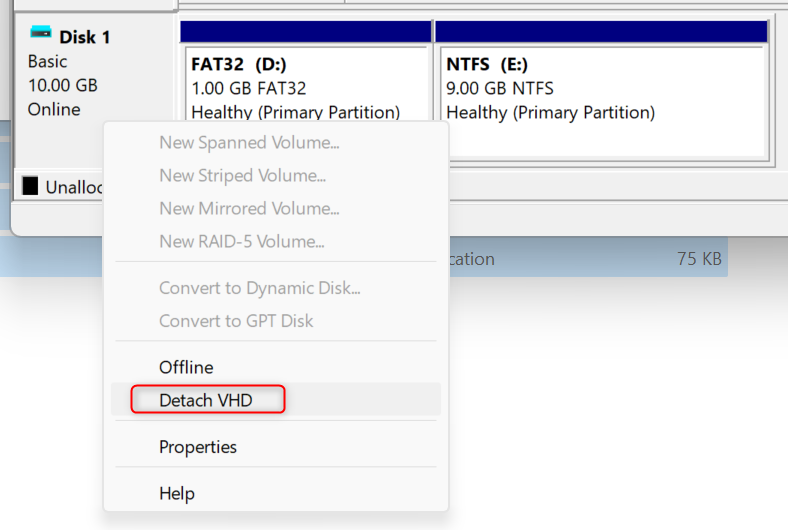This screenshot has width=788, height=530.
Task: Click the 75 KB file size entry
Action: pyautogui.click(x=699, y=259)
